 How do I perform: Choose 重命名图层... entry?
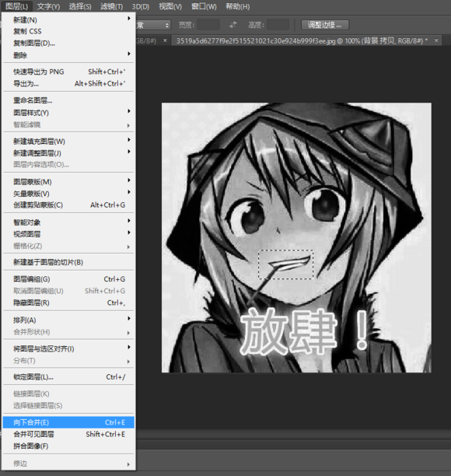tap(68, 100)
